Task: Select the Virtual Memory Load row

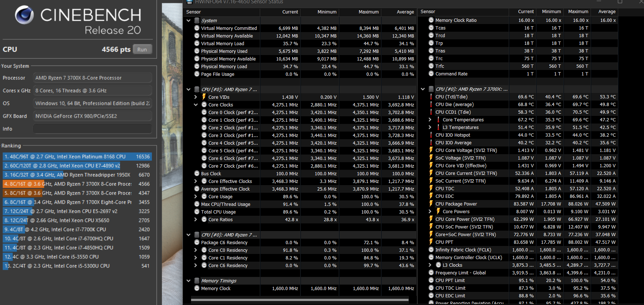Action: coord(301,43)
